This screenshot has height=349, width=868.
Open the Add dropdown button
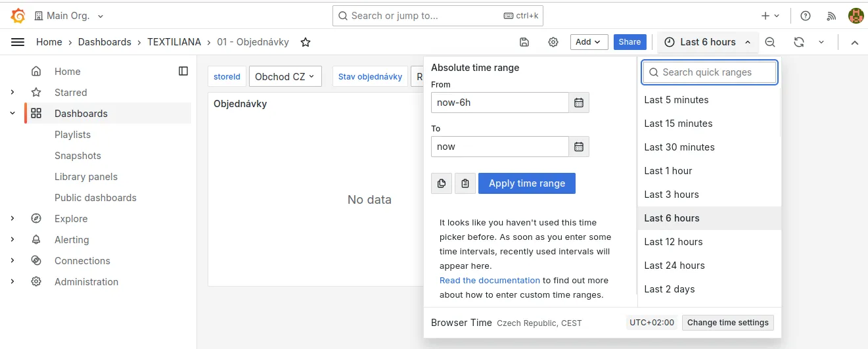tap(589, 42)
